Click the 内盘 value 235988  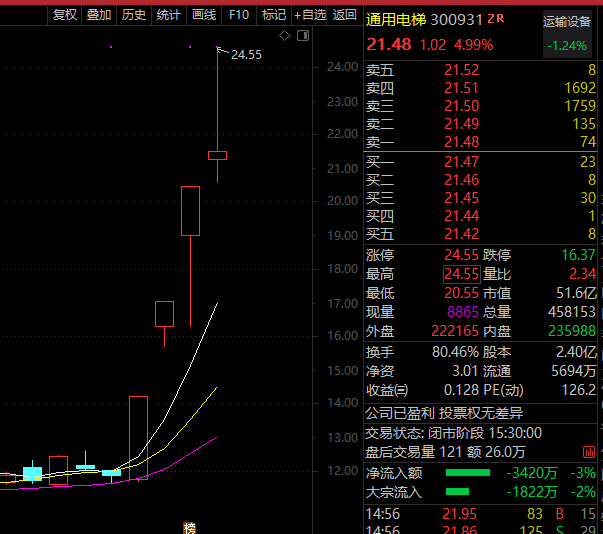[x=572, y=331]
